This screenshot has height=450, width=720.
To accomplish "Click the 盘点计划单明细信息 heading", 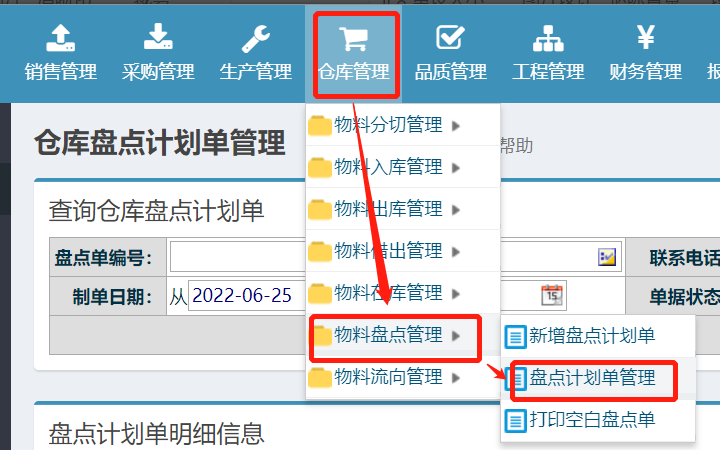I will point(157,433).
